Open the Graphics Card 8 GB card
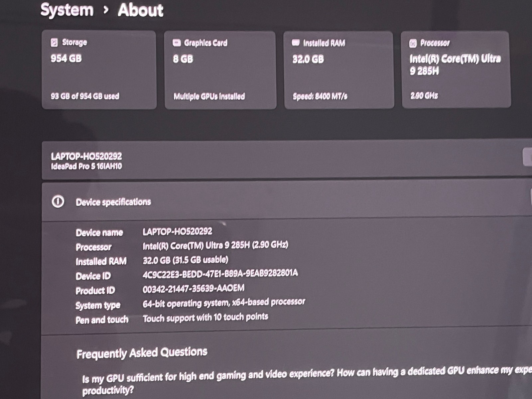 click(x=220, y=70)
